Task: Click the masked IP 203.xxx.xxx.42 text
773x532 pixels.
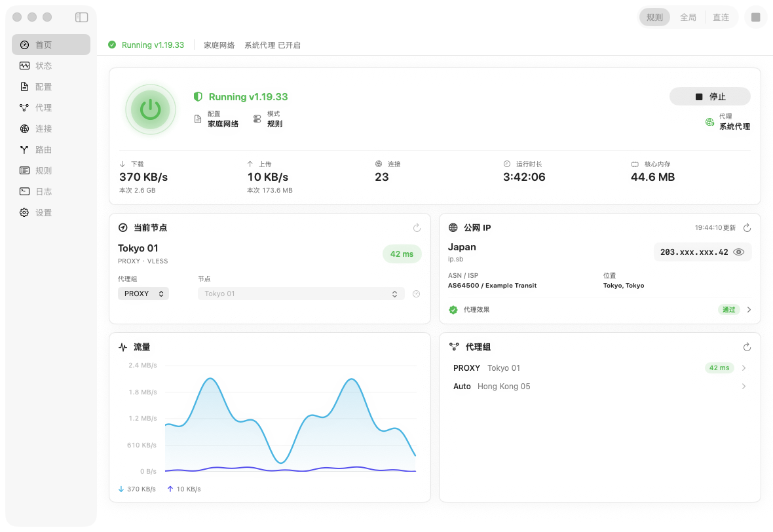Action: (x=694, y=252)
